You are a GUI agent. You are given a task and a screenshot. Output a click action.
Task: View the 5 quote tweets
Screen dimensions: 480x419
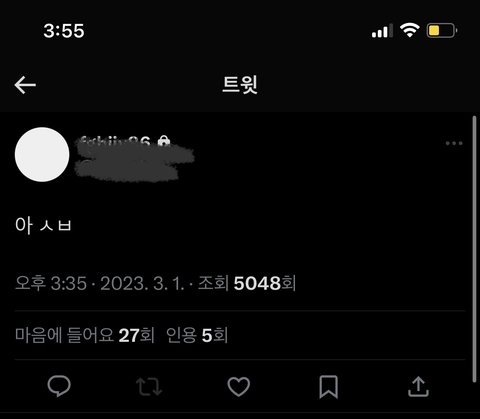[197, 335]
